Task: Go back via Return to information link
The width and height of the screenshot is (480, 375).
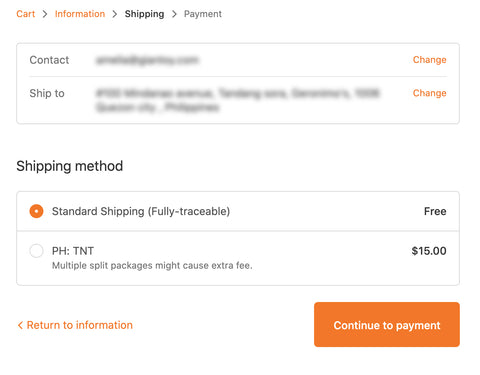Action: [79, 325]
